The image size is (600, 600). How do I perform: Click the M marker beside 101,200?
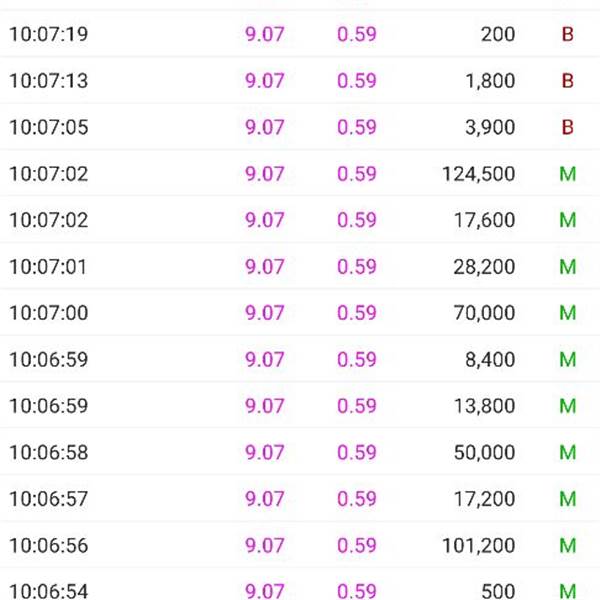point(567,545)
